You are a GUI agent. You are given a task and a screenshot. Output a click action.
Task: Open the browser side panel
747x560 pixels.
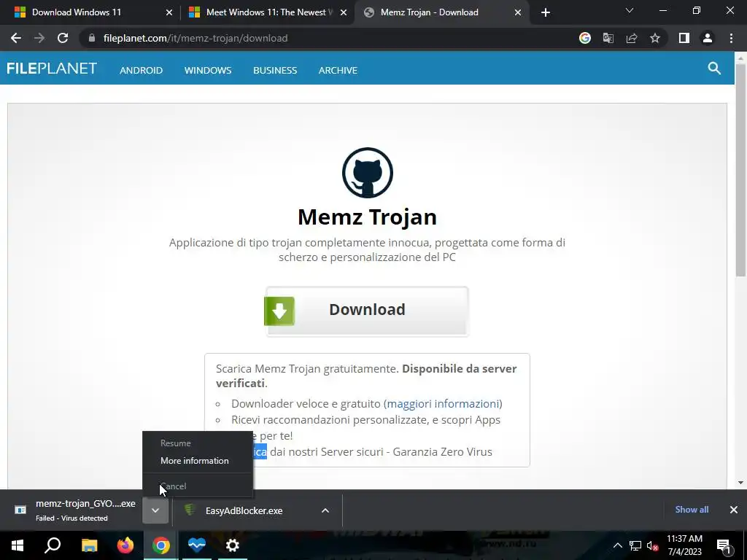684,38
